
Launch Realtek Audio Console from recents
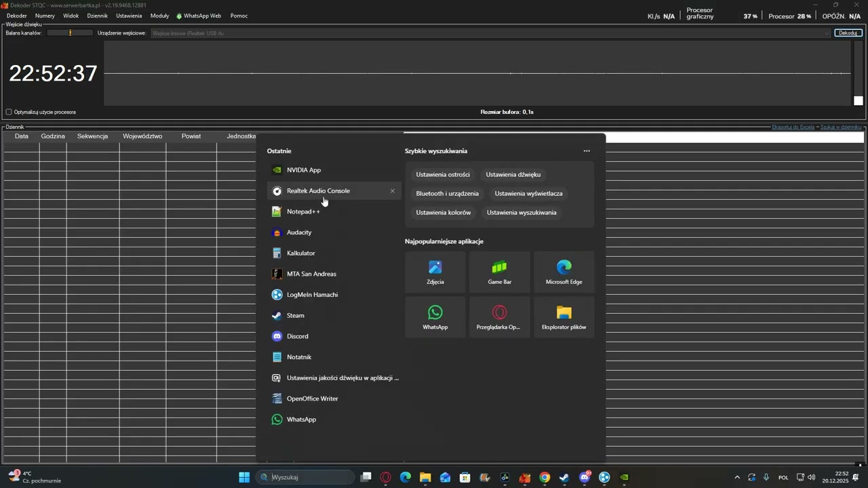pos(334,191)
